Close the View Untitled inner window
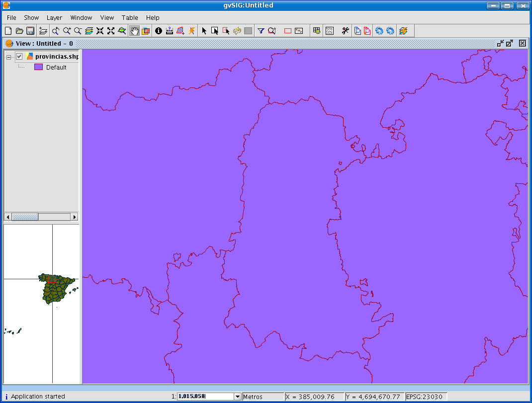Image resolution: width=532 pixels, height=403 pixels. coord(523,43)
